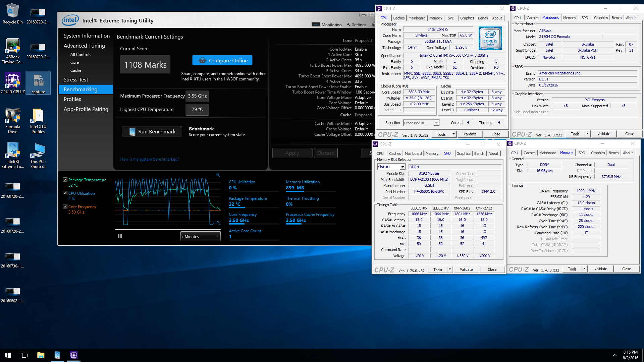
Task: Click title icon of CPU-Z SPD window
Action: pos(375,144)
